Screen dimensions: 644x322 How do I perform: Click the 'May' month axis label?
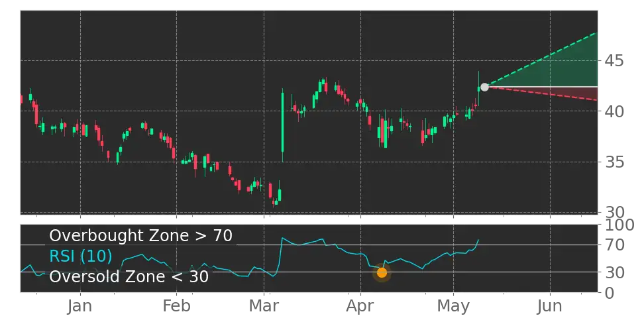[453, 306]
